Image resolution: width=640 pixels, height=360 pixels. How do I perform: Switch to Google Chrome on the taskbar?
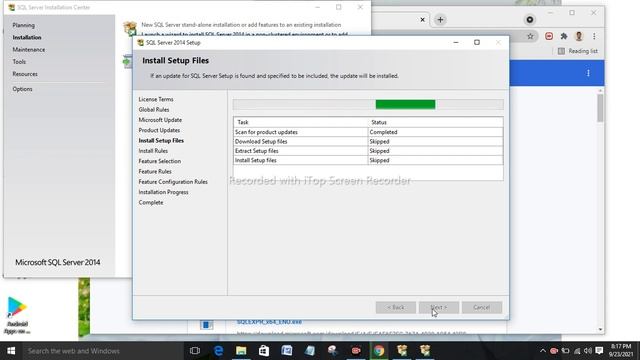point(379,351)
